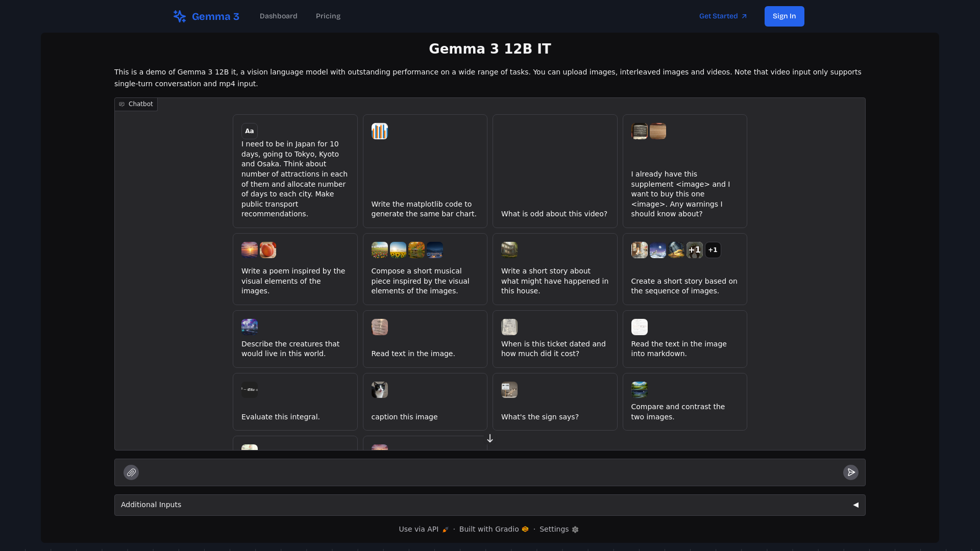
Task: Open the Built with Gradio link
Action: click(494, 530)
